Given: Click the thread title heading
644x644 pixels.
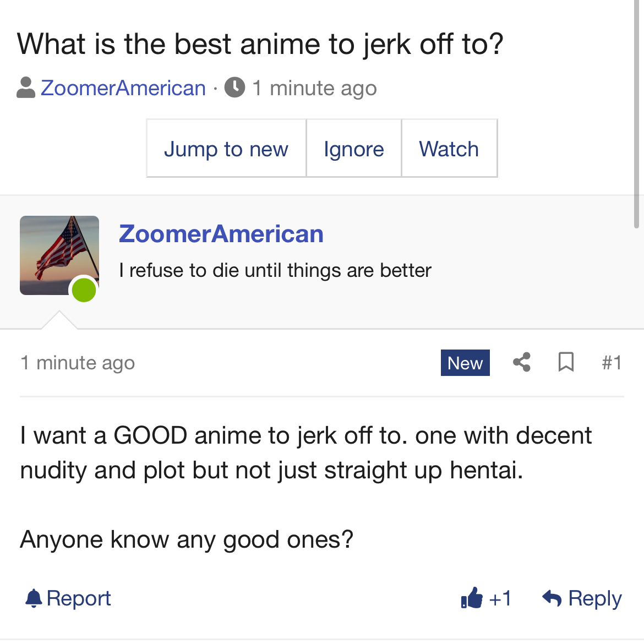Looking at the screenshot, I should (260, 44).
